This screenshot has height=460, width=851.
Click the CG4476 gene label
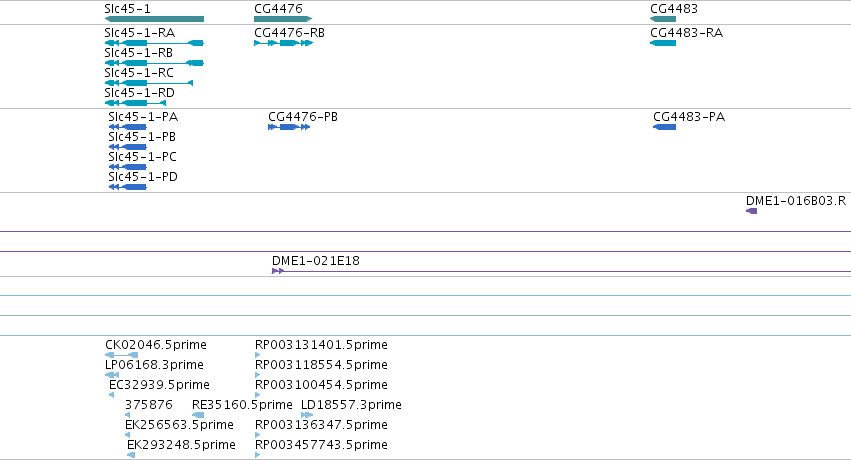pos(278,9)
